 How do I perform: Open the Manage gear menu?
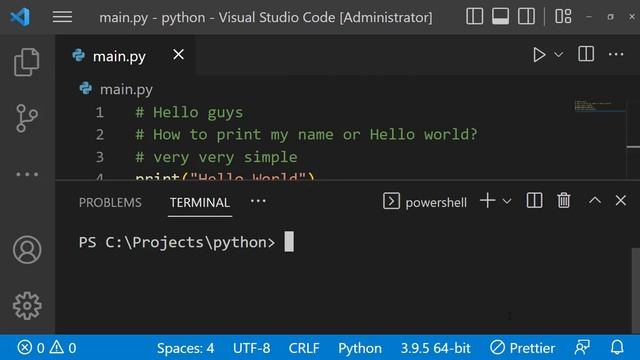click(27, 306)
